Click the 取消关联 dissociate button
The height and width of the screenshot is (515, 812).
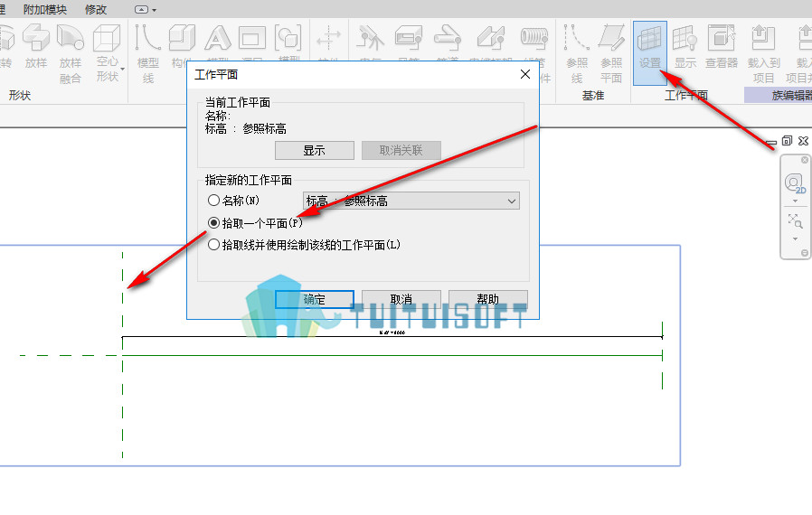tap(401, 151)
